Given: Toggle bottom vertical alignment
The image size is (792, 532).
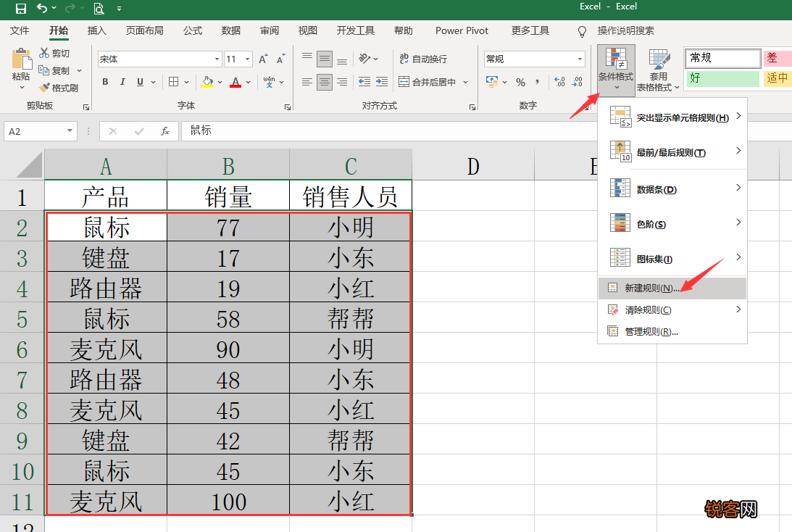Looking at the screenshot, I should (343, 59).
